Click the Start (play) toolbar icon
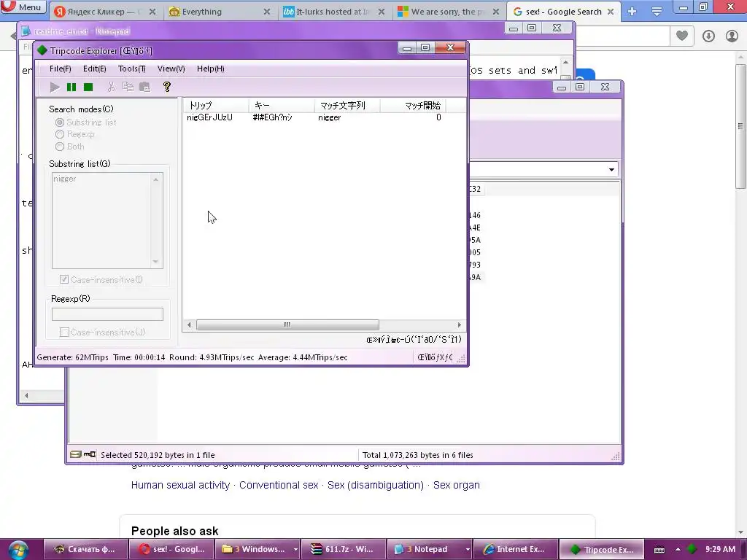 55,87
